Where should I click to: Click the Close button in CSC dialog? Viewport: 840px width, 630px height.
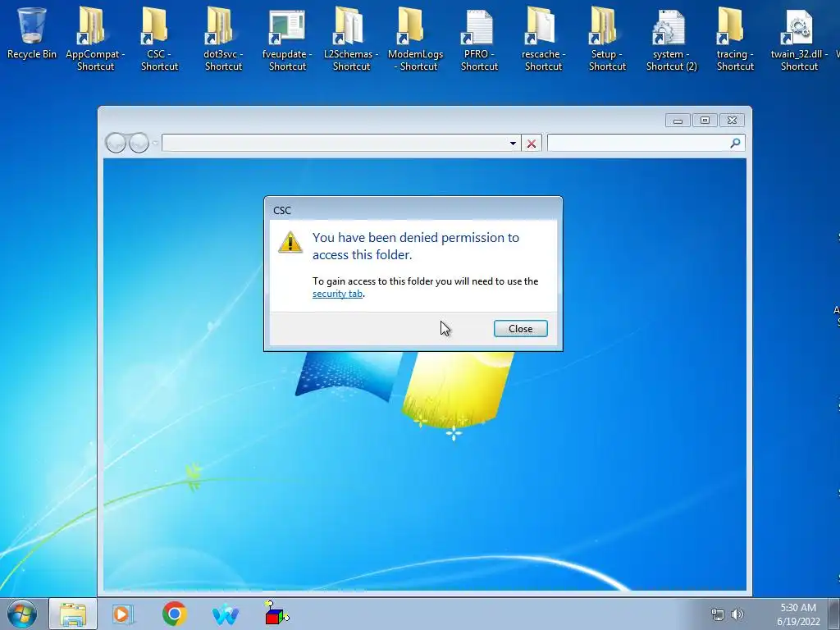click(520, 328)
